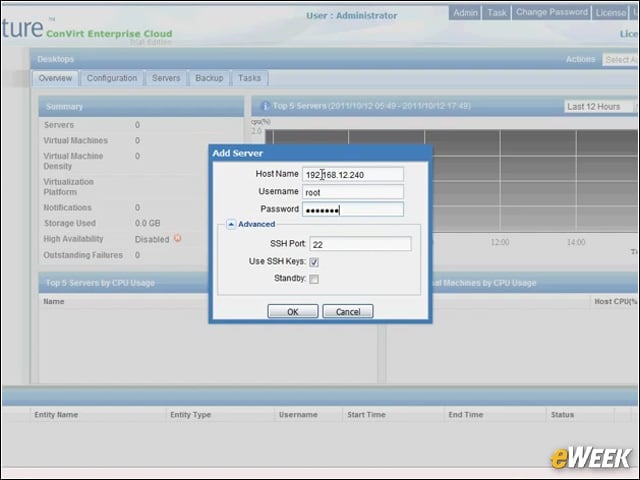Image resolution: width=640 pixels, height=480 pixels.
Task: Click the Storage Used value 0.0 GB
Action: [147, 223]
